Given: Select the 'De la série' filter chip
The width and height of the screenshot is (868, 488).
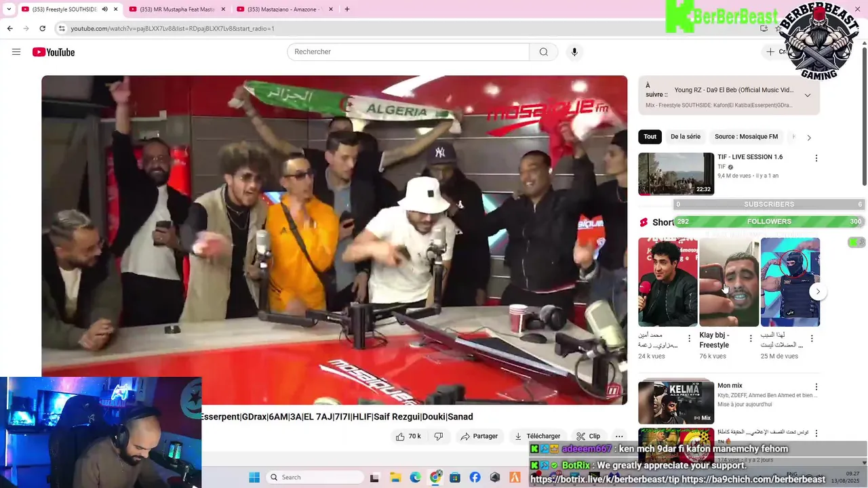Looking at the screenshot, I should coord(686,137).
